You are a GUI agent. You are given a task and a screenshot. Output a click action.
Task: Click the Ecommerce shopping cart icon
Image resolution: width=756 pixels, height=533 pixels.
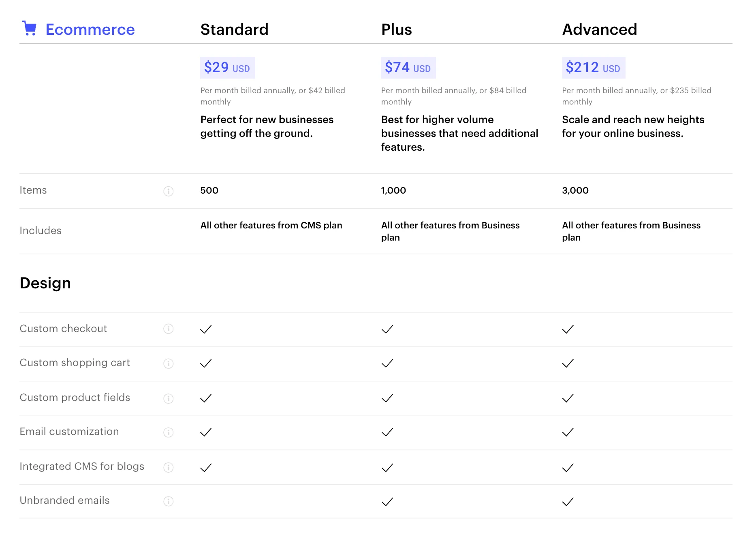tap(29, 28)
